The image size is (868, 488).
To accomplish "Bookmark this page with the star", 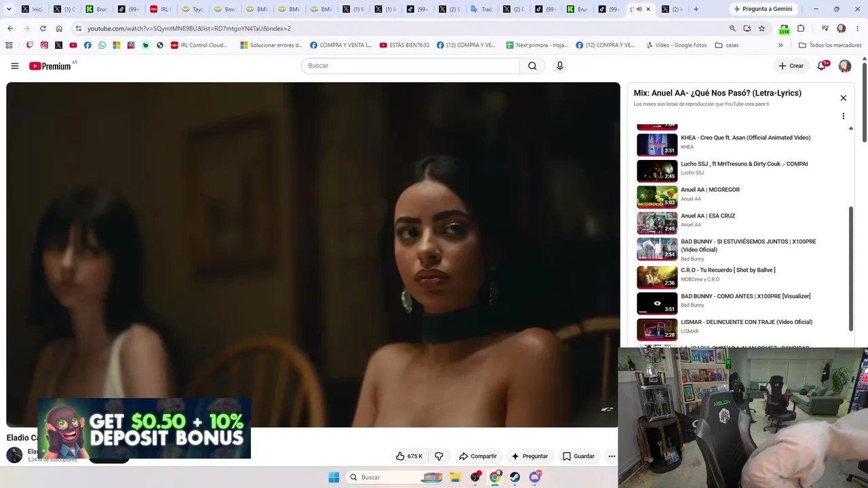I will coord(762,28).
